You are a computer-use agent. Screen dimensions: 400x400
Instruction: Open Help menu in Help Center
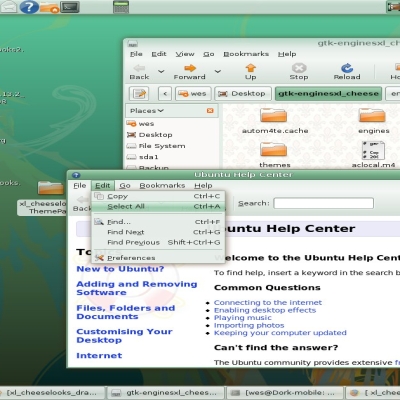coord(203,186)
